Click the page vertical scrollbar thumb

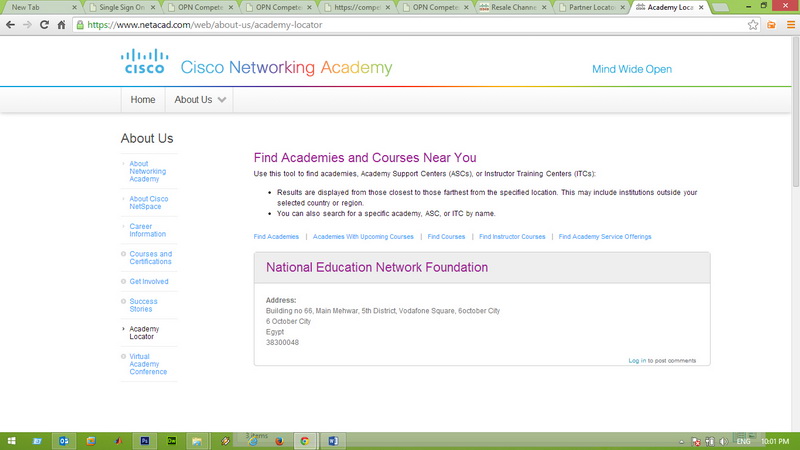[x=795, y=112]
